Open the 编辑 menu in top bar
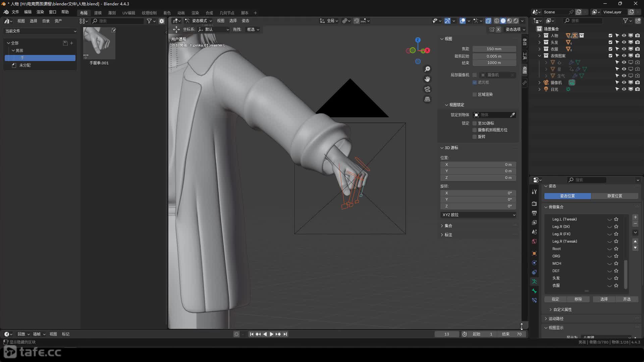Screen dimensions: 644x362 (28, 12)
